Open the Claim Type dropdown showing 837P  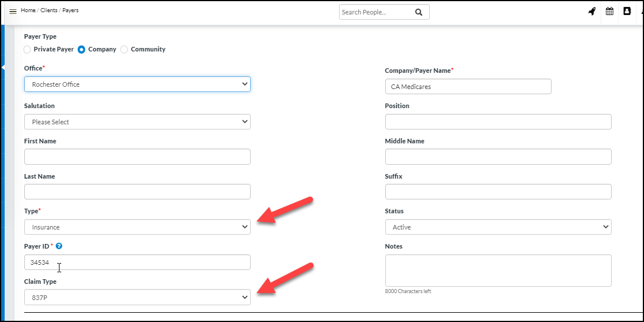(x=137, y=297)
